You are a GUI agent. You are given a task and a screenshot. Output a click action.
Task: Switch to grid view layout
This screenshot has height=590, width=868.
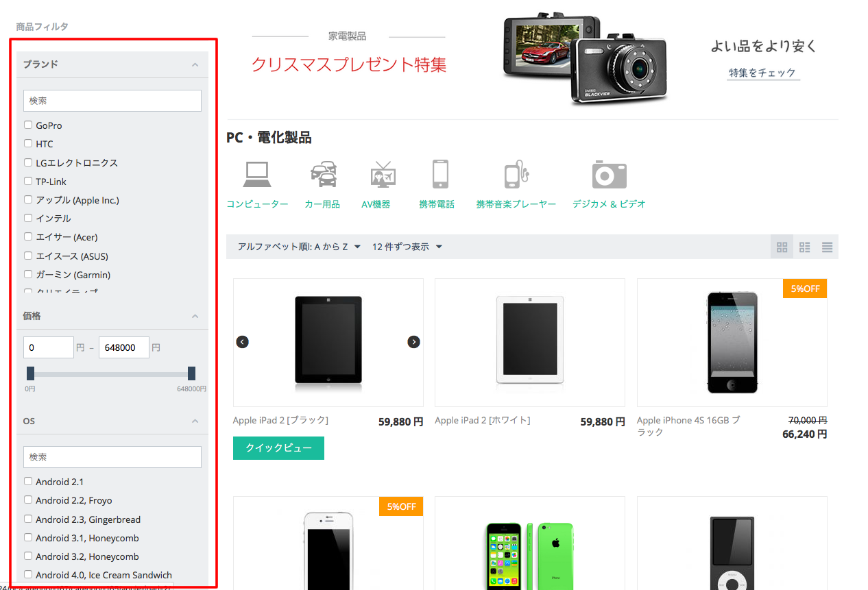click(x=782, y=247)
